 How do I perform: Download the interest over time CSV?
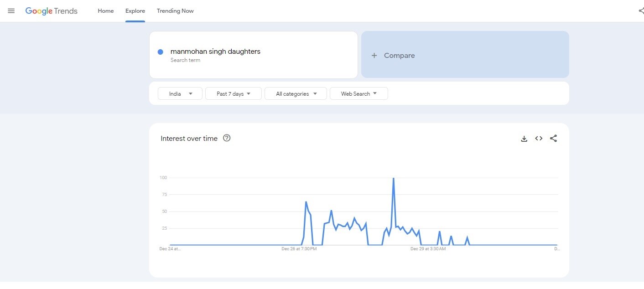pos(524,139)
